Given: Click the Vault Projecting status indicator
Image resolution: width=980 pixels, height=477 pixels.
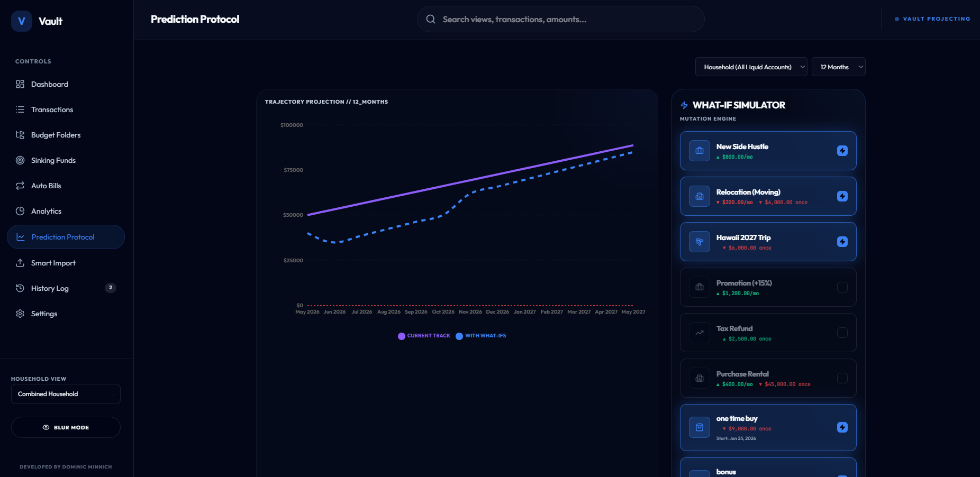Looking at the screenshot, I should (932, 19).
